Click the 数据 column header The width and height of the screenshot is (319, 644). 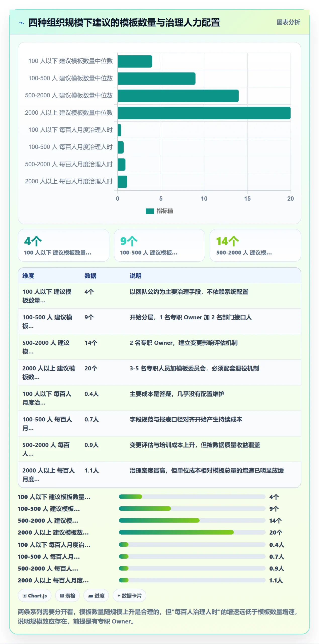90,275
